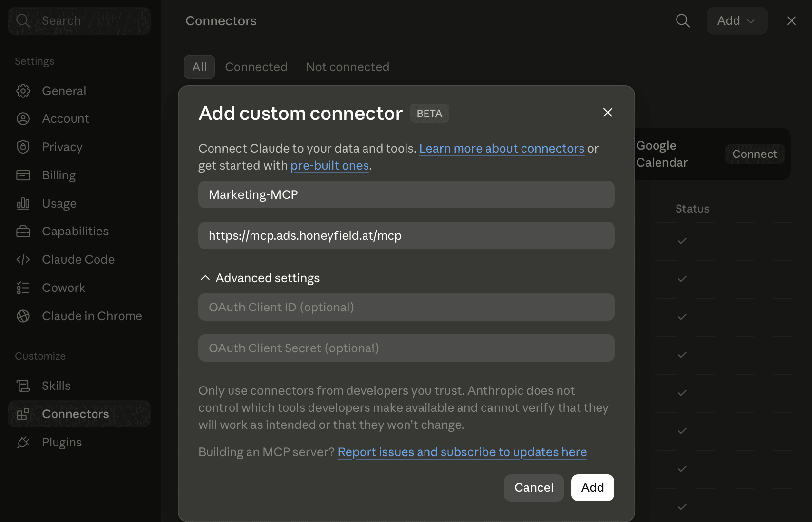Close the Add custom connector dialog
This screenshot has height=522, width=812.
[x=607, y=113]
